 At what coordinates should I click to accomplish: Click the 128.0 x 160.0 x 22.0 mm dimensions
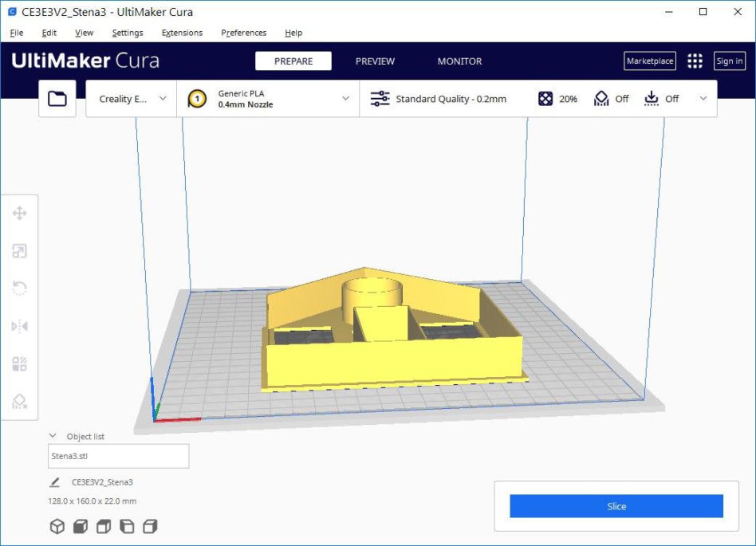(92, 501)
